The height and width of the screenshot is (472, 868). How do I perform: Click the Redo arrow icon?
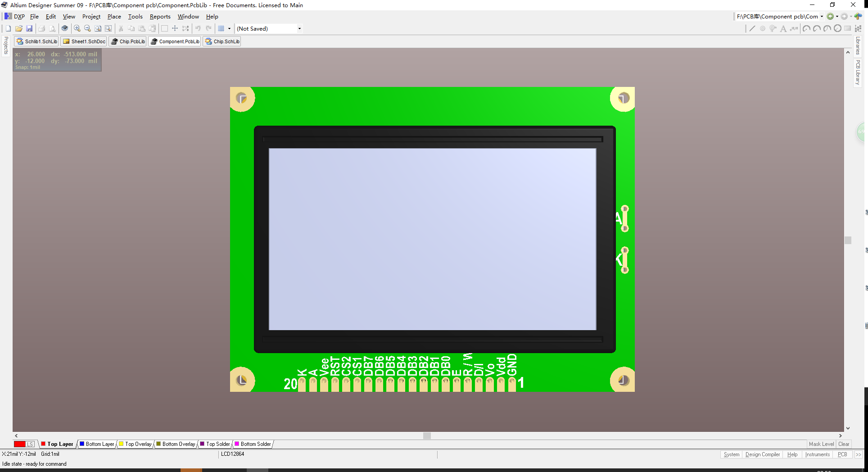click(208, 28)
